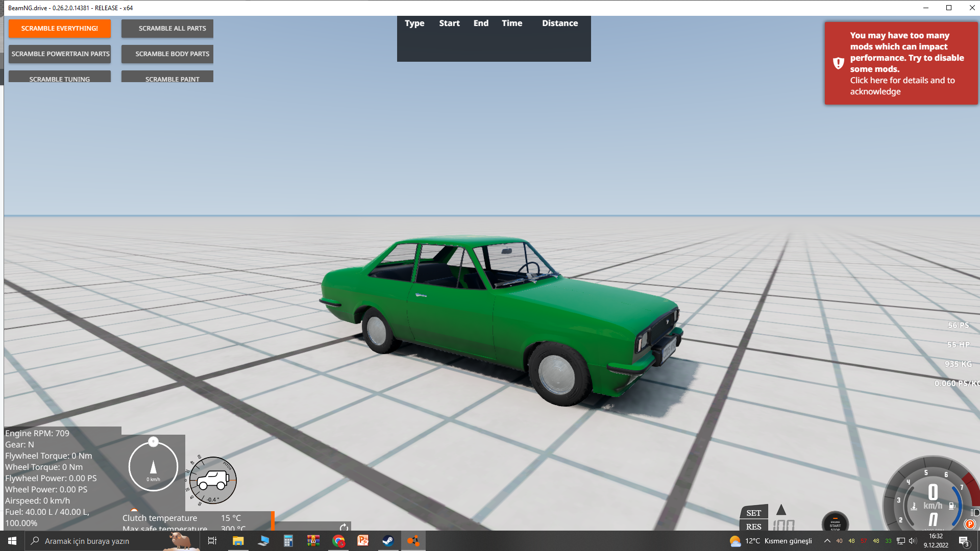This screenshot has height=551, width=980.
Task: Click the Scramble Tuning button
Action: [60, 77]
